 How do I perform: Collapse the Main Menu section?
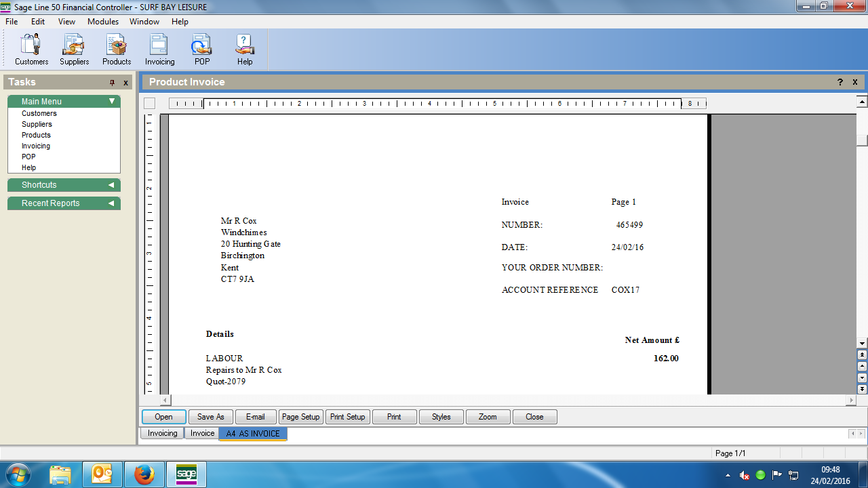112,102
